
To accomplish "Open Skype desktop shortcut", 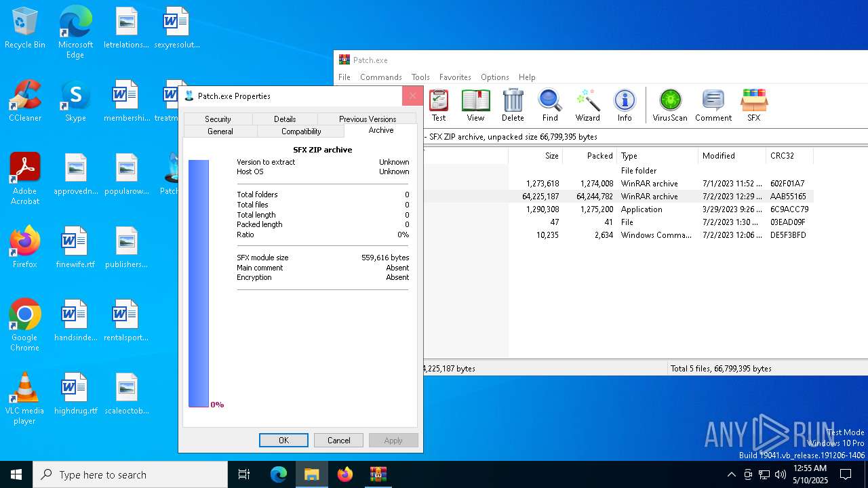I will [75, 102].
